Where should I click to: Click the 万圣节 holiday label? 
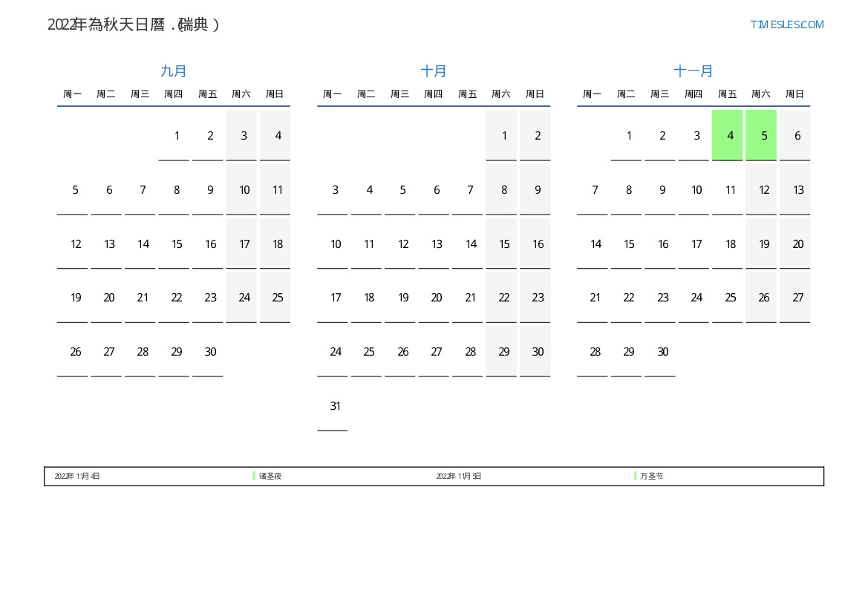(x=651, y=476)
